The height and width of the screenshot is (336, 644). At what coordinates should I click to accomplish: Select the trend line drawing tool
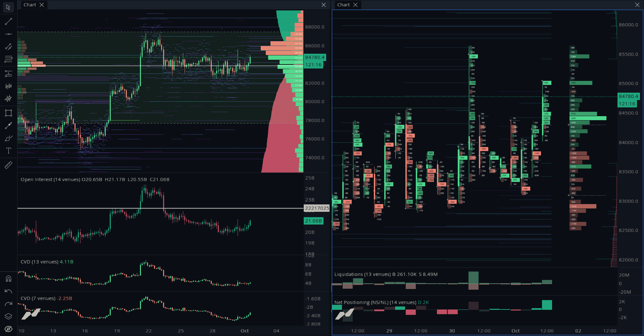pyautogui.click(x=8, y=22)
